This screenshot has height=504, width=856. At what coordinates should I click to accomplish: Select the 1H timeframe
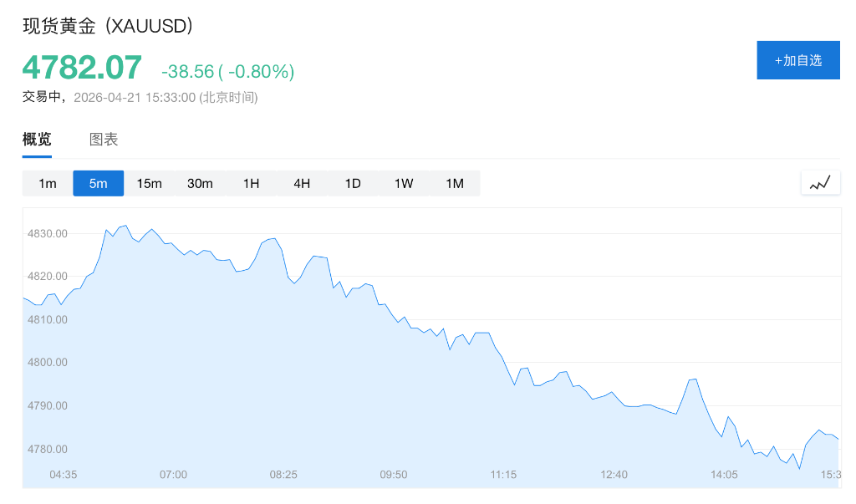coord(251,183)
